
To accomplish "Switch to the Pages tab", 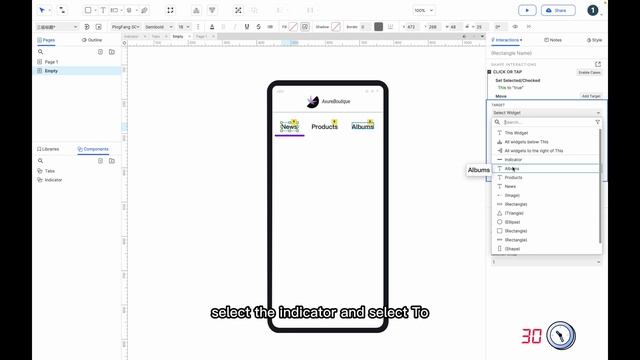I will point(46,40).
